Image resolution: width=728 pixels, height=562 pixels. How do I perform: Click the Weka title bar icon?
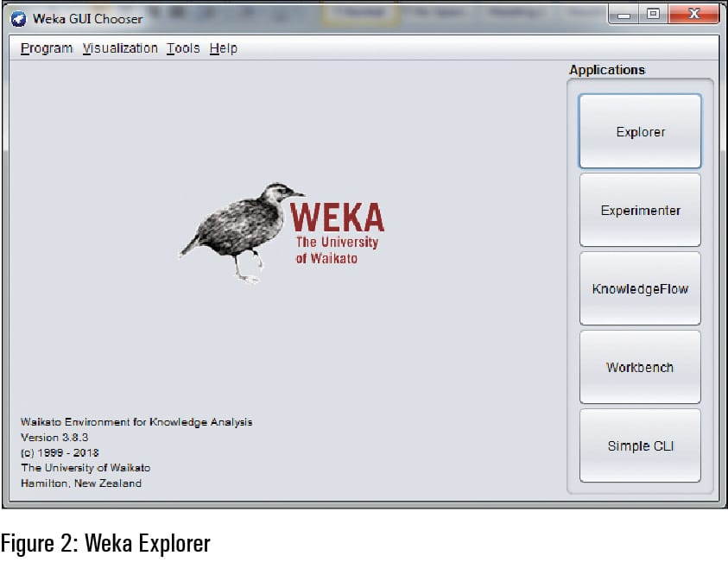pos(19,19)
